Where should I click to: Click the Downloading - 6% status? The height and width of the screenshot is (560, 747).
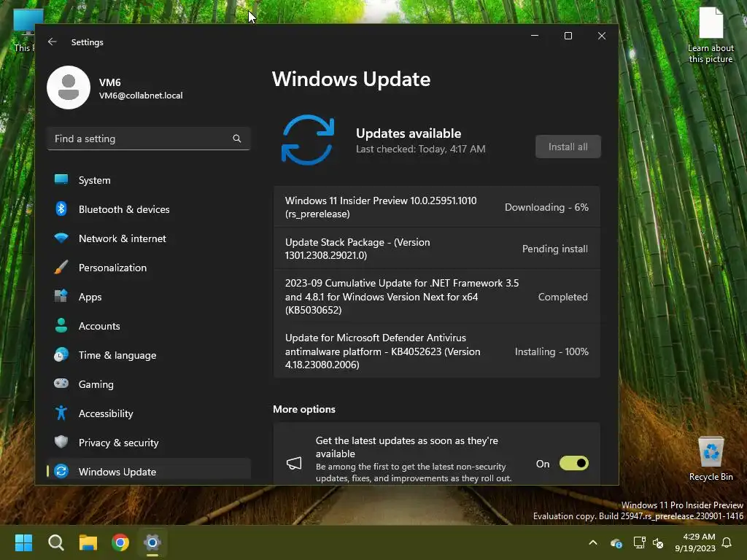click(x=546, y=207)
